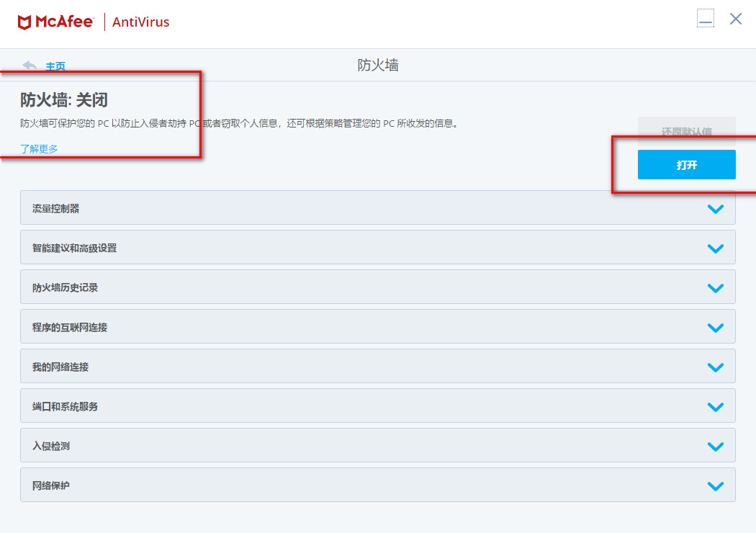Click the 入侵检测 row label

51,446
